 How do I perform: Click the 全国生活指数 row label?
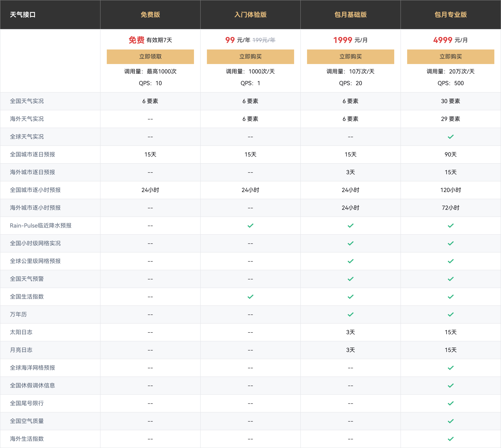pos(27,297)
